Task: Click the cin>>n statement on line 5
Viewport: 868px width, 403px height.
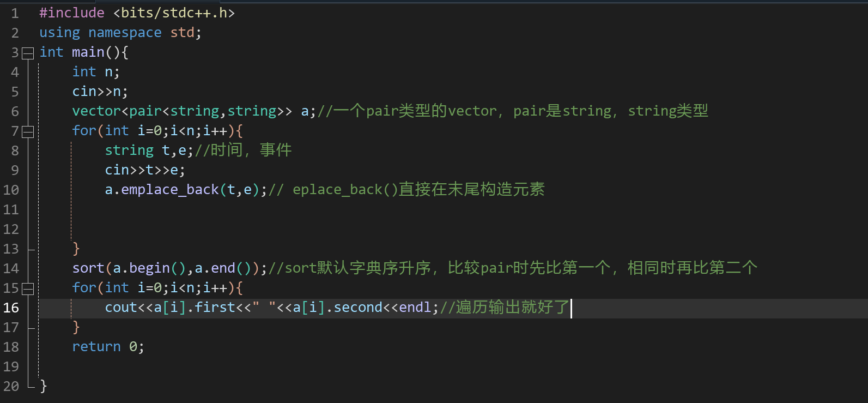Action: (x=100, y=92)
